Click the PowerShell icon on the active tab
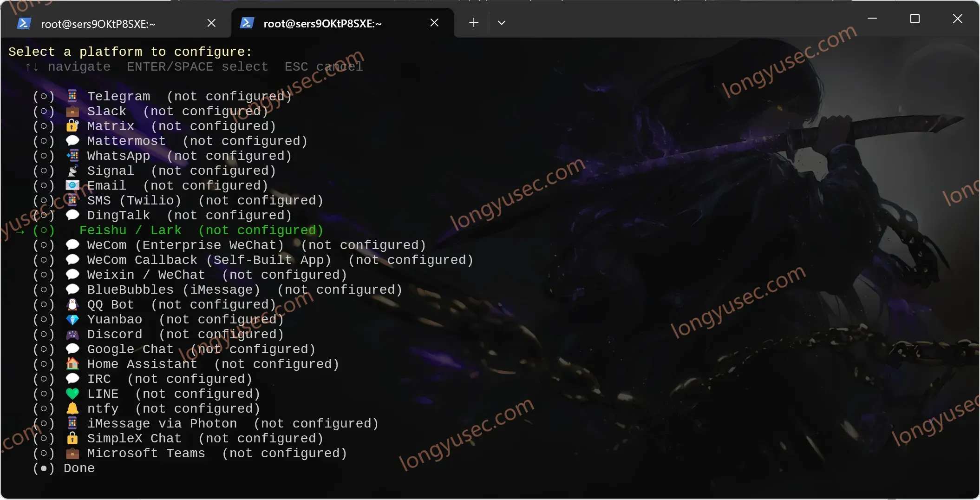980x500 pixels. [247, 23]
